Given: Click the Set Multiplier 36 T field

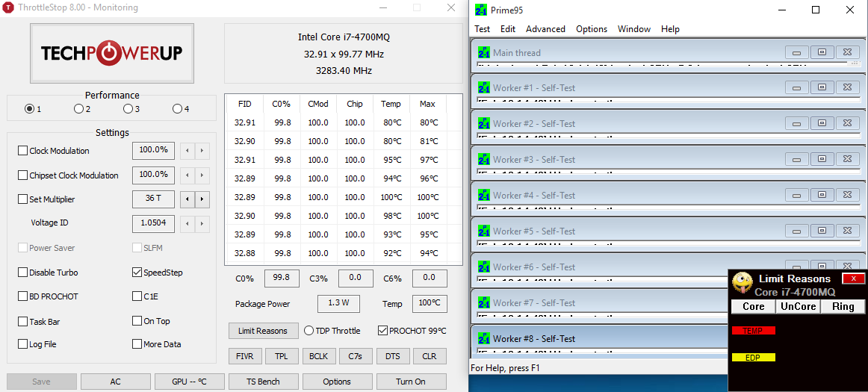Looking at the screenshot, I should (x=154, y=199).
